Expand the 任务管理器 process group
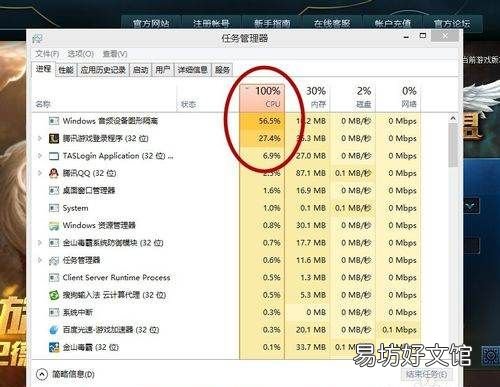 coord(40,260)
